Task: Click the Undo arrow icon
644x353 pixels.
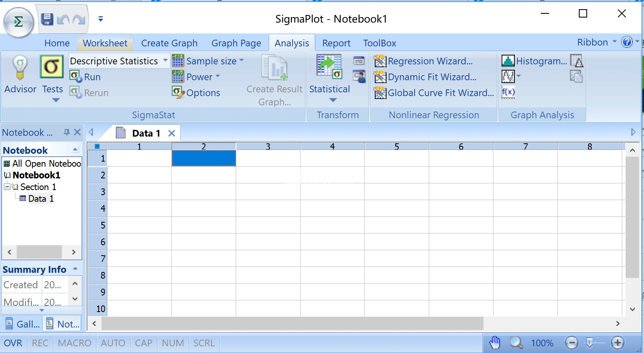Action: pos(63,19)
